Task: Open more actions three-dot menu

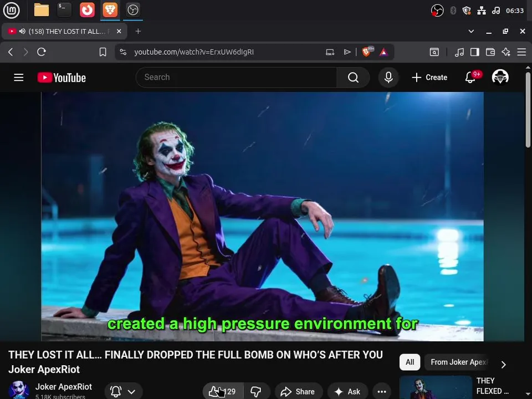Action: point(382,392)
